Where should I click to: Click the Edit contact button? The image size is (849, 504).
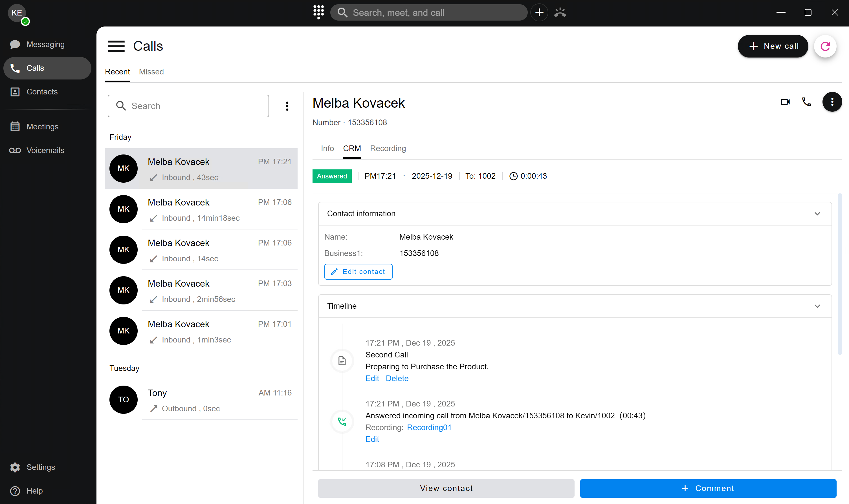(358, 272)
